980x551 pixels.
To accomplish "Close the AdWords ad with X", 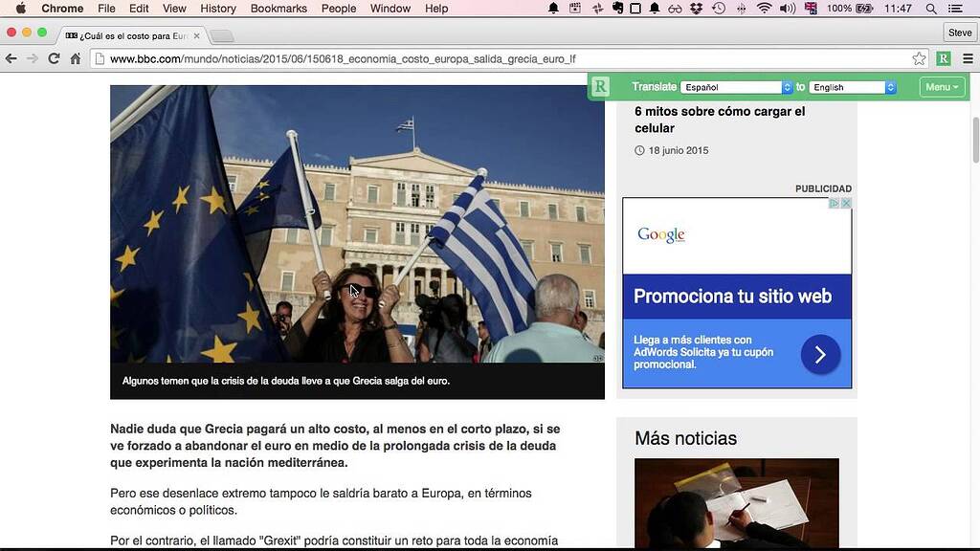I will (x=846, y=204).
